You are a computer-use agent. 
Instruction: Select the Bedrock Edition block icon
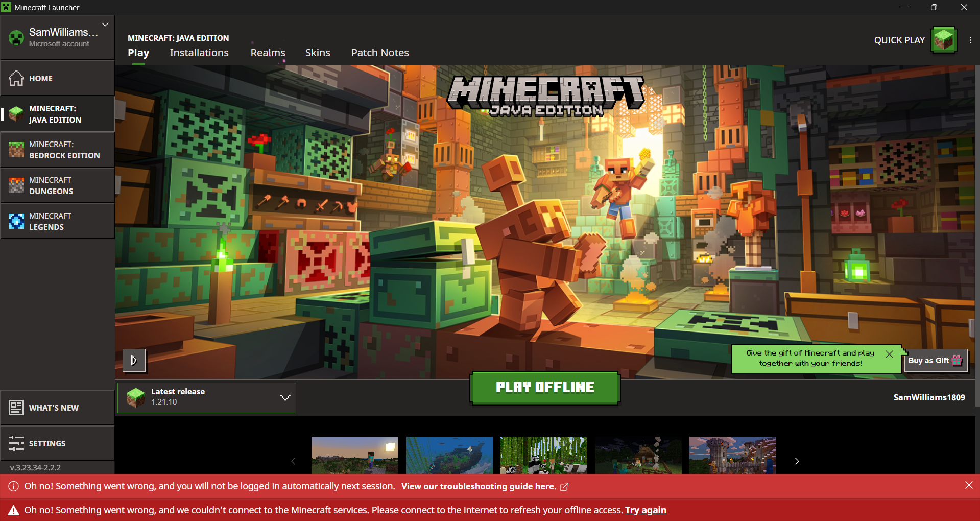[x=16, y=150]
